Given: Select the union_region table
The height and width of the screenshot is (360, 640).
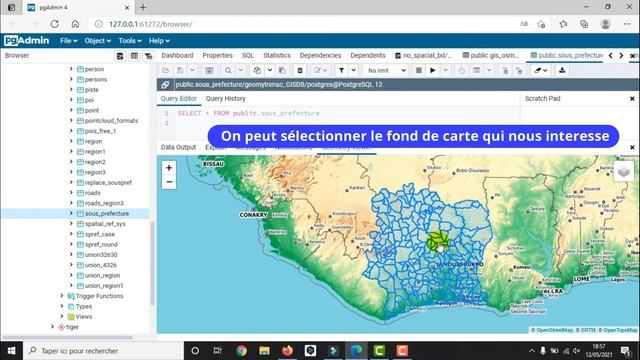Looking at the screenshot, I should (x=102, y=275).
